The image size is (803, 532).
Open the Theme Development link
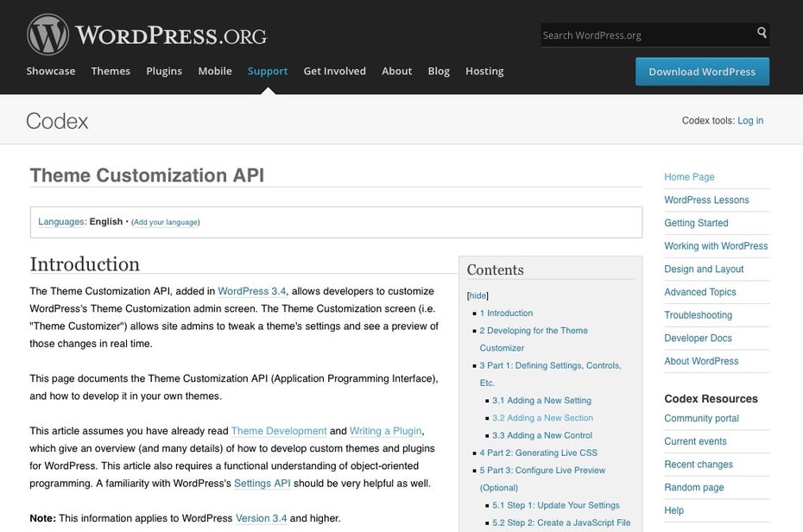point(279,431)
